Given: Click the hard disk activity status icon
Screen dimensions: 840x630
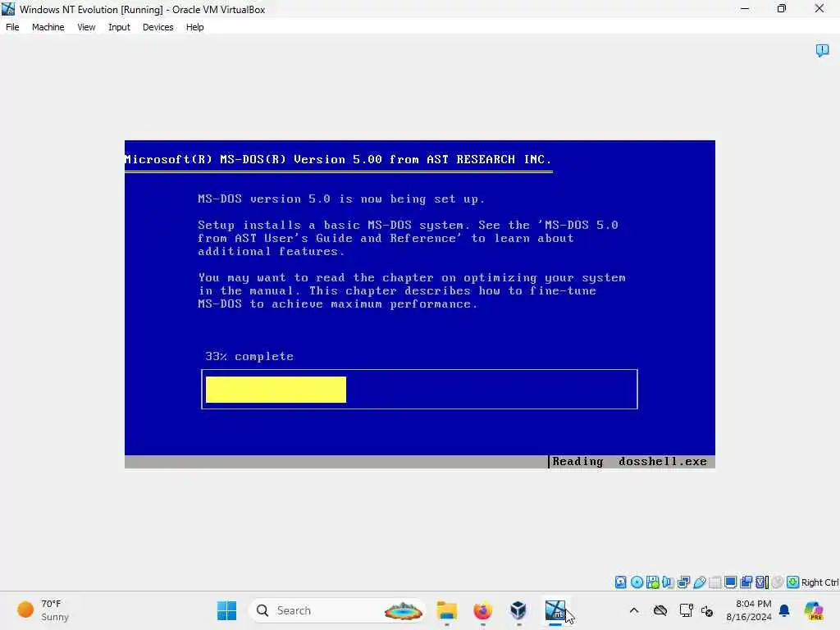Looking at the screenshot, I should pos(620,582).
